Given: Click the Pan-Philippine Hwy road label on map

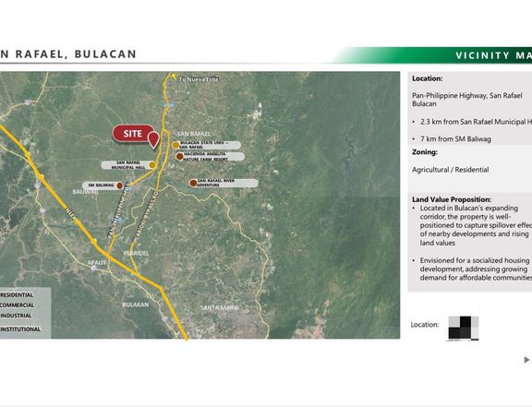Looking at the screenshot, I should pos(118,210).
